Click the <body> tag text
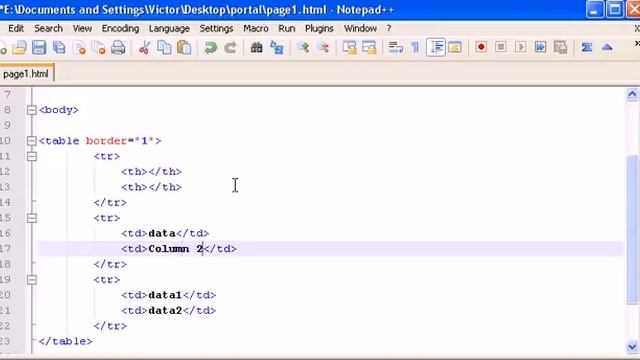 58,110
